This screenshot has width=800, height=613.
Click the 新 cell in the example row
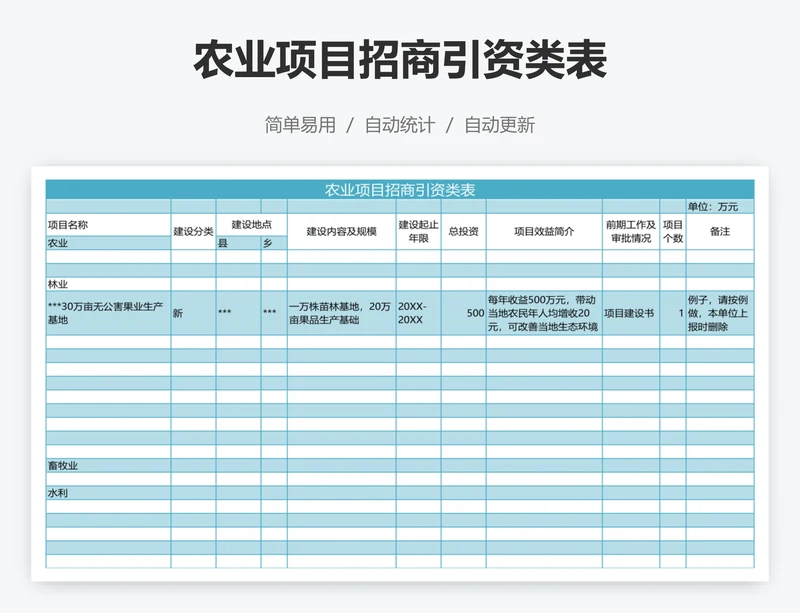193,313
